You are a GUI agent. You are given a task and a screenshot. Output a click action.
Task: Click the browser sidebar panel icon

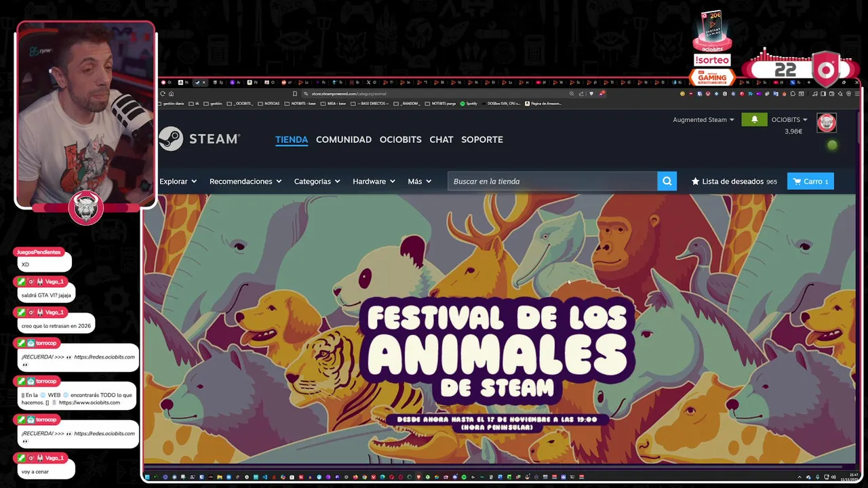(823, 94)
